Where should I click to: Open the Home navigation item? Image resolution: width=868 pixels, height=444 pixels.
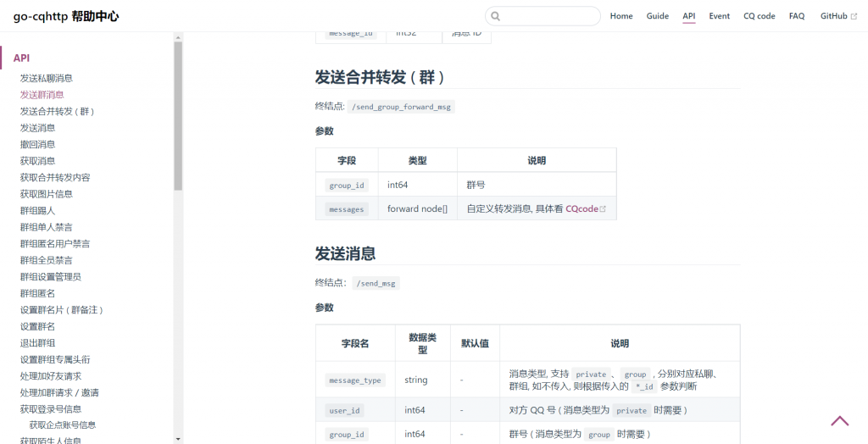[x=621, y=16]
